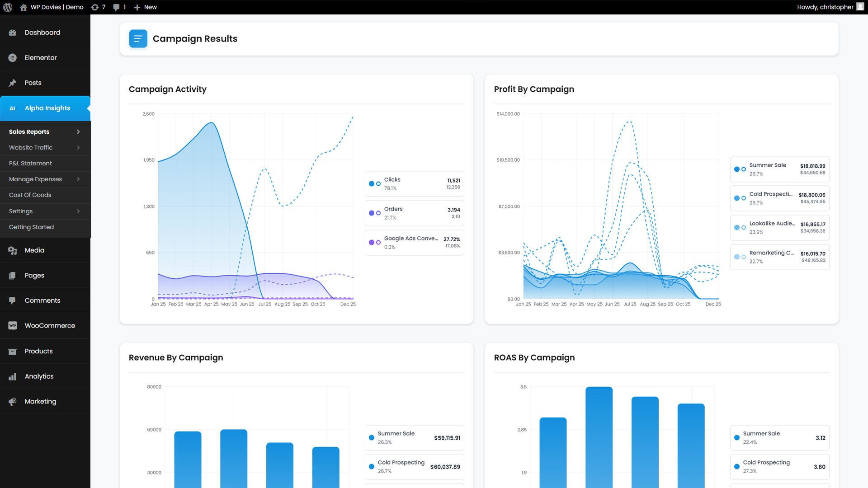The height and width of the screenshot is (488, 868).
Task: Click the comments bubble icon in admin bar
Action: tap(117, 7)
